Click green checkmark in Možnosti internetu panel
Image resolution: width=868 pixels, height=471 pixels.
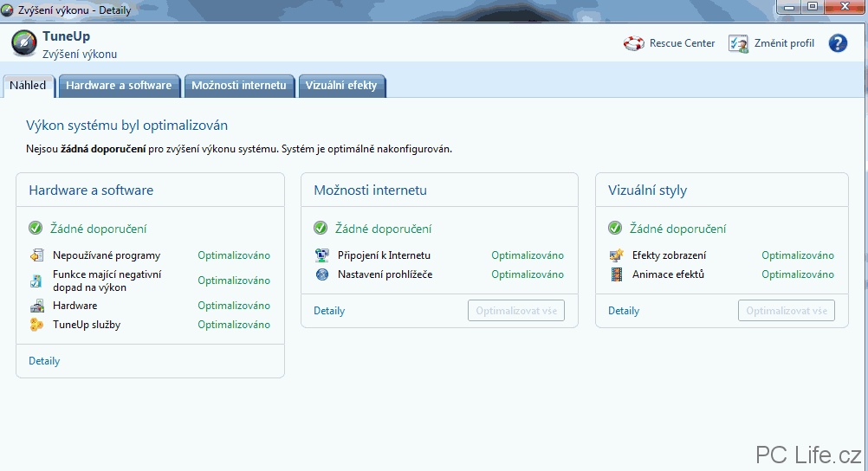coord(321,228)
